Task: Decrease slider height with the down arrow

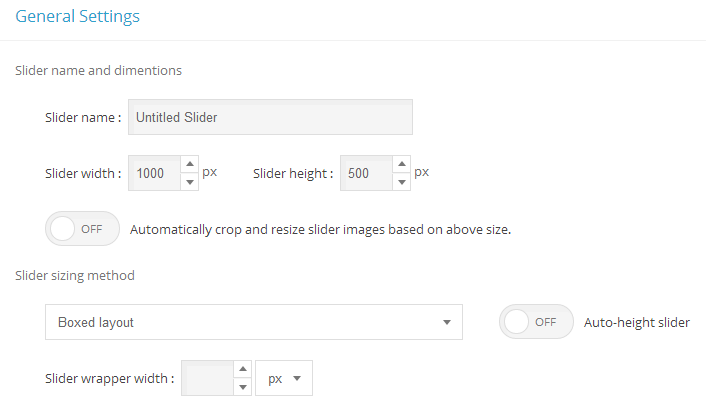Action: (x=401, y=182)
